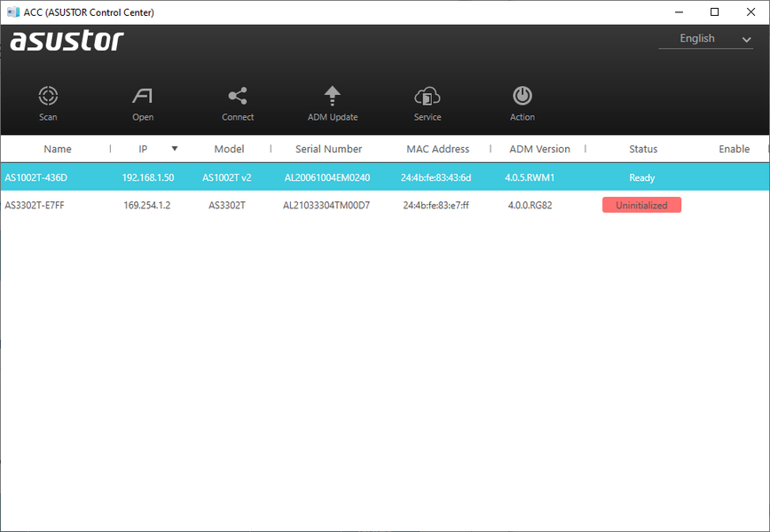
Task: Click serial number AL20061004EM0240
Action: tap(327, 177)
